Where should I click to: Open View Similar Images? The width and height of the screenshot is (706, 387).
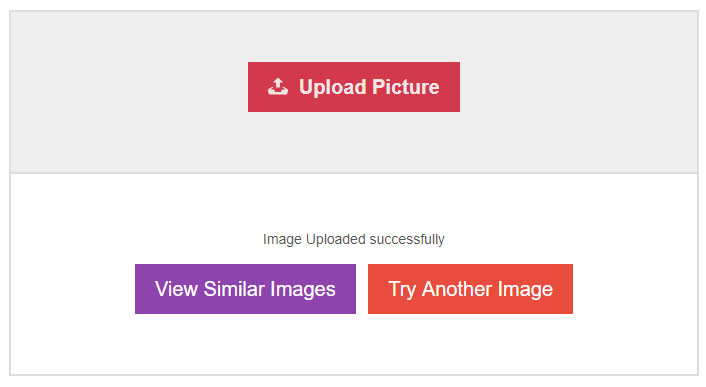(x=245, y=289)
